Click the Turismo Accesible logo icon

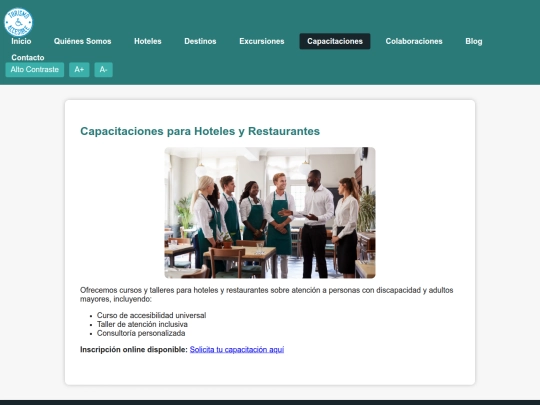tap(18, 22)
